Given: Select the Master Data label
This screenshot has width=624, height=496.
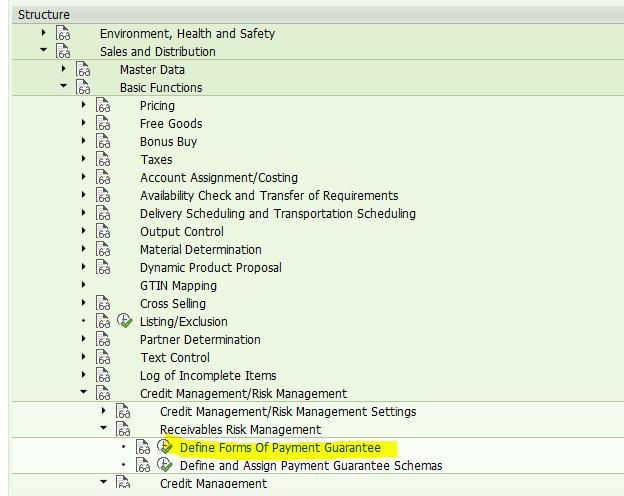Looking at the screenshot, I should click(x=152, y=70).
